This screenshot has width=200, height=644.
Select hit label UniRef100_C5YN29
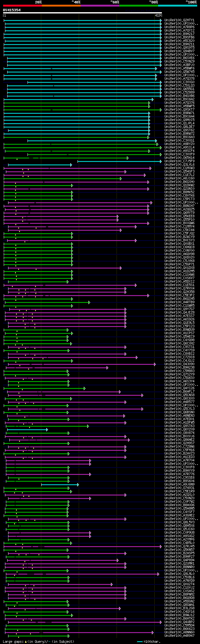pos(179,61)
